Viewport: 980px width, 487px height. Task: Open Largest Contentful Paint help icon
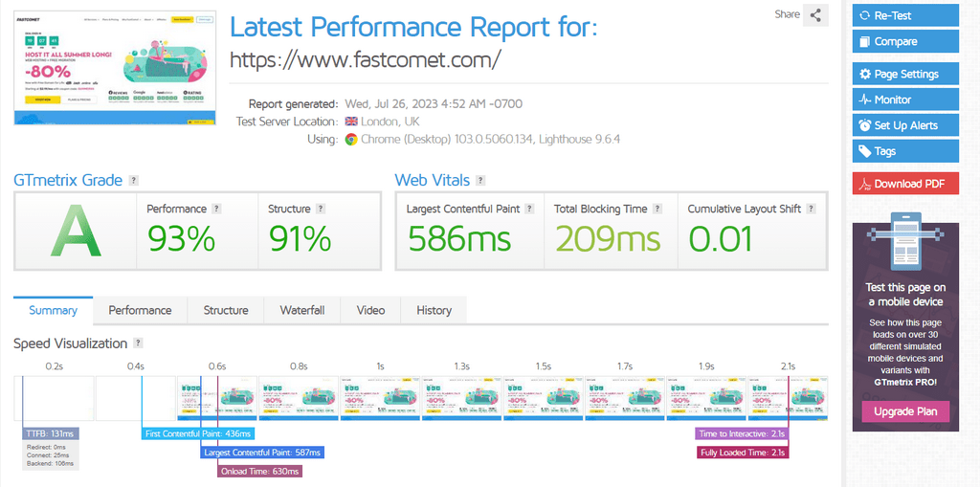pyautogui.click(x=529, y=209)
